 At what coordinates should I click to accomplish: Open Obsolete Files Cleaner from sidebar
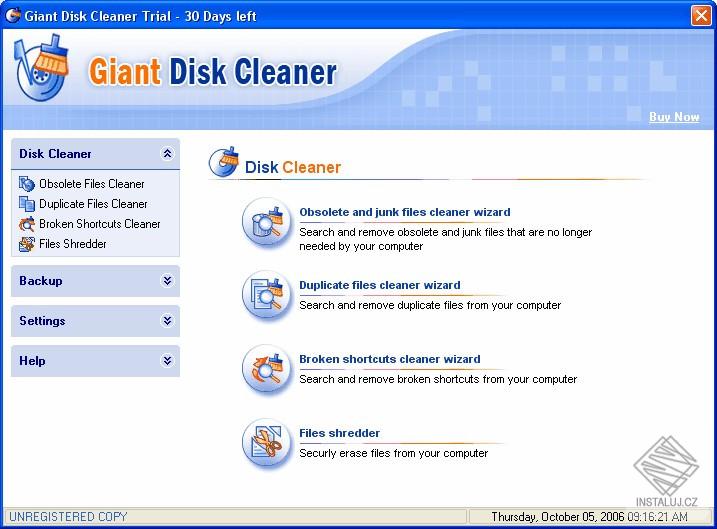[x=92, y=184]
